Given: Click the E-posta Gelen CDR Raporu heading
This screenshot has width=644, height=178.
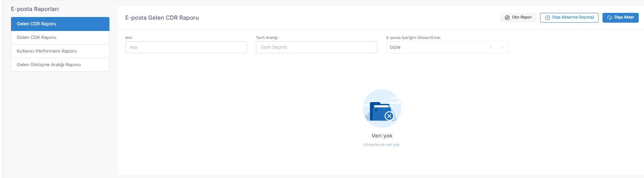Looking at the screenshot, I should click(x=162, y=18).
